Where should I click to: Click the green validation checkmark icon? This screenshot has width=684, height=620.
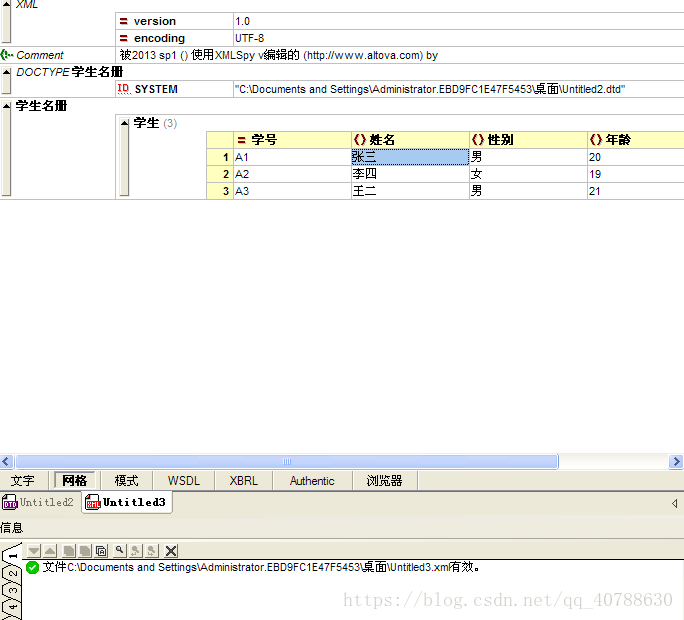point(33,567)
